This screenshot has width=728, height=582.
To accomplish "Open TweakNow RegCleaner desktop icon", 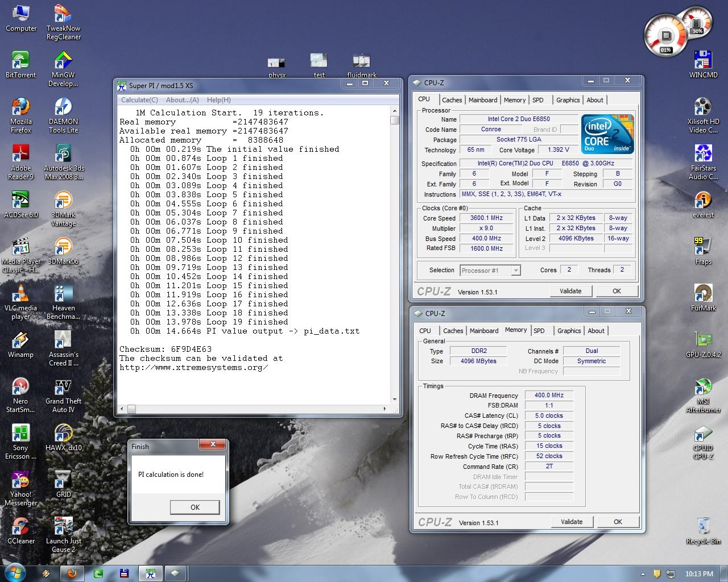I will point(63,23).
